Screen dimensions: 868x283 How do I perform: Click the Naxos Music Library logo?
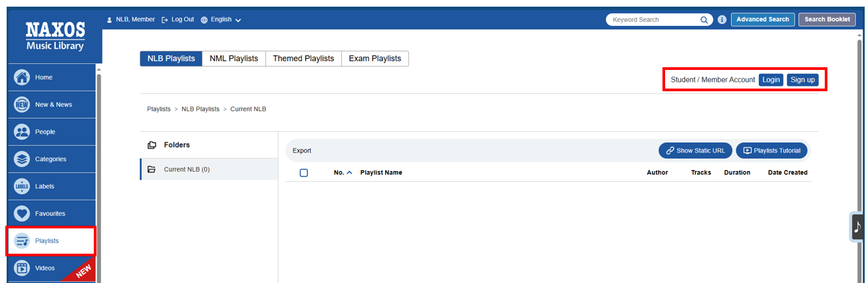click(55, 36)
